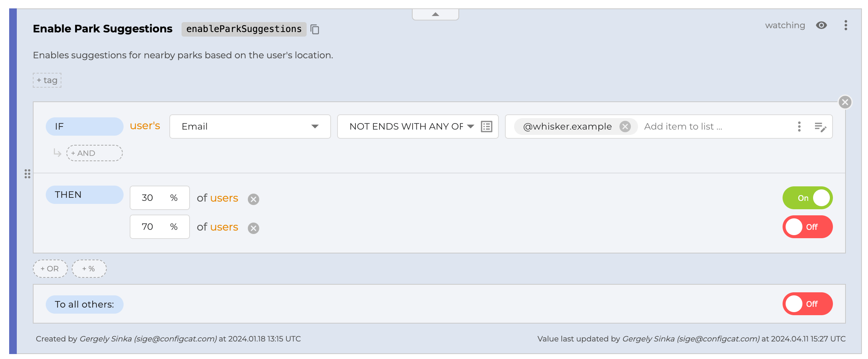868x359 pixels.
Task: Open the comparison value list options menu
Action: pyautogui.click(x=799, y=127)
